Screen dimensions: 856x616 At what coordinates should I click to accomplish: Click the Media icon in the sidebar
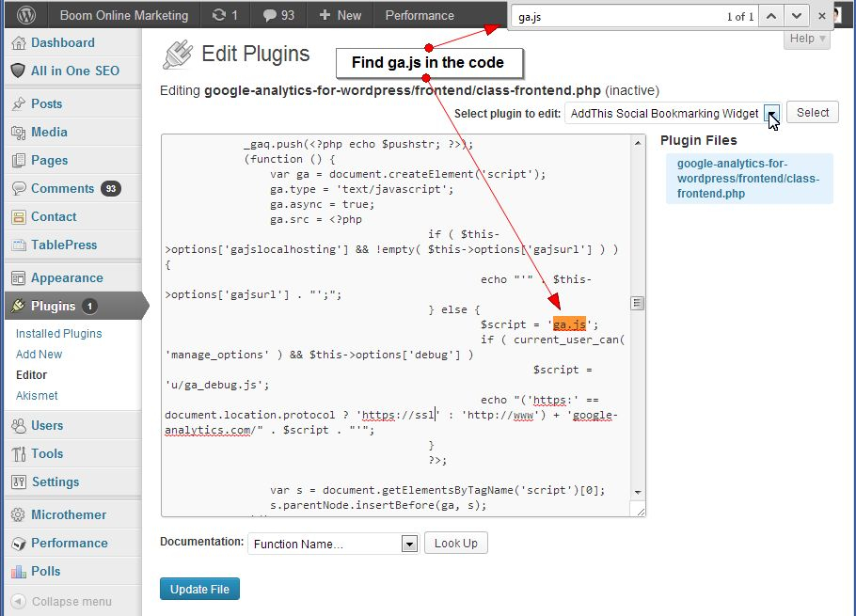click(18, 133)
